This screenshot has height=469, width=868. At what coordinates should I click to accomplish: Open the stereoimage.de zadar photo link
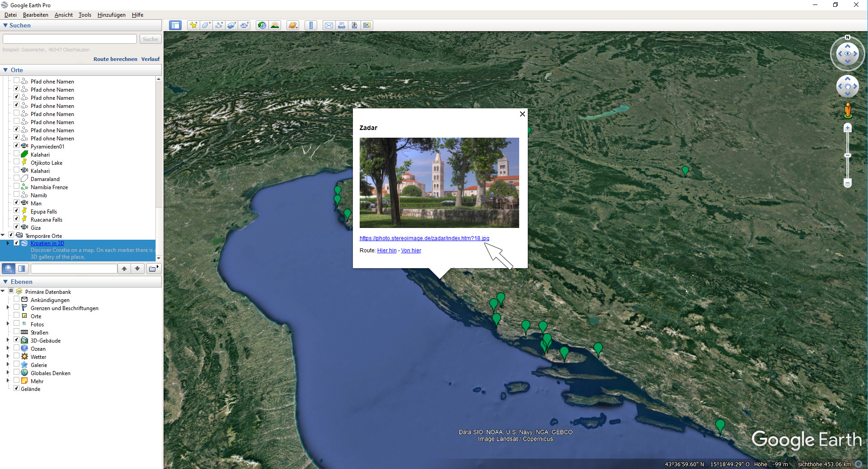[424, 238]
